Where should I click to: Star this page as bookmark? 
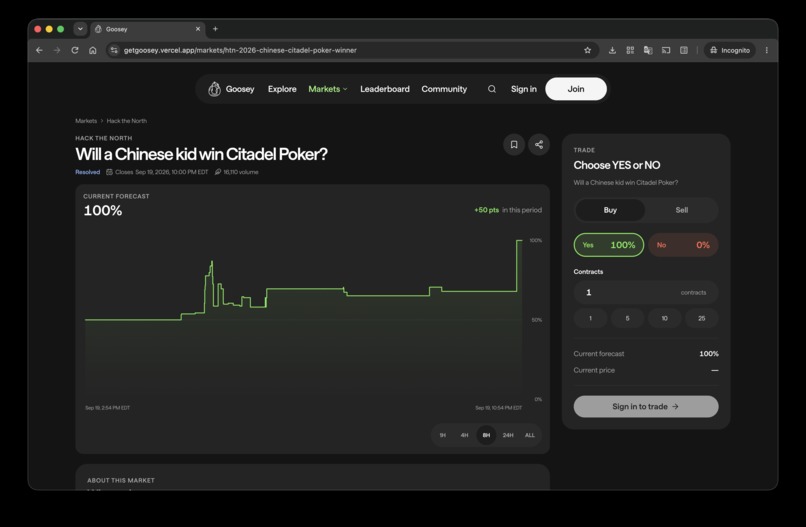coord(588,50)
